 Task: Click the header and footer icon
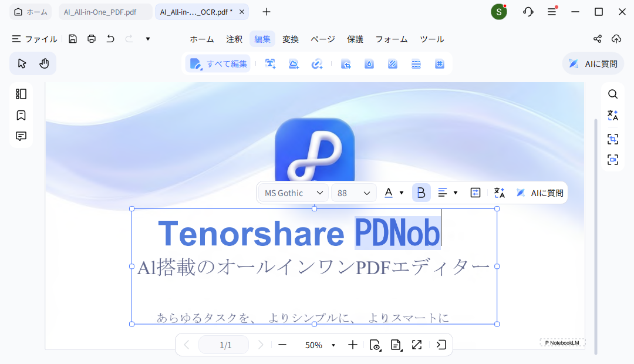(416, 64)
